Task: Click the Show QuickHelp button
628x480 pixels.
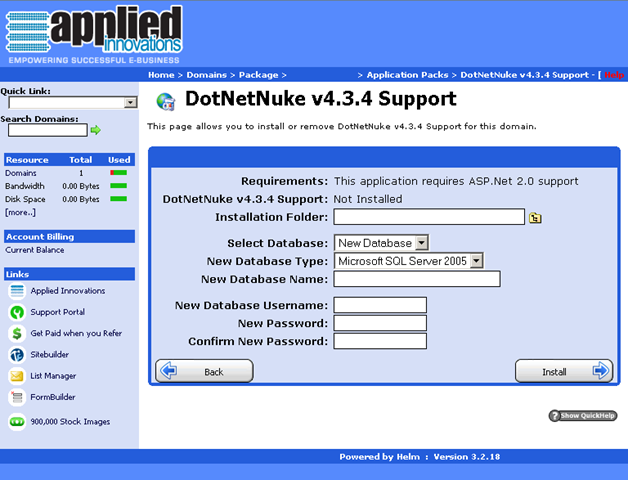Action: click(x=583, y=415)
